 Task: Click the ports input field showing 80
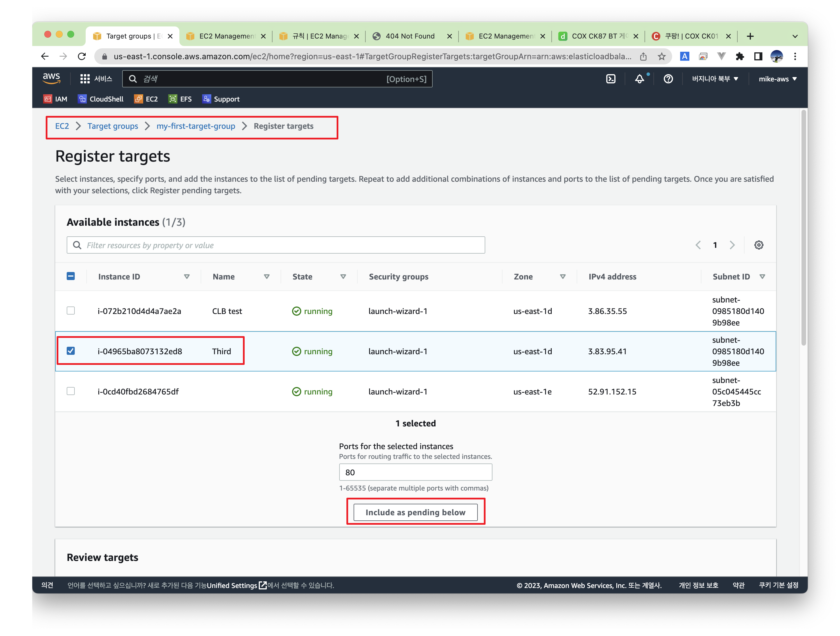(x=415, y=472)
